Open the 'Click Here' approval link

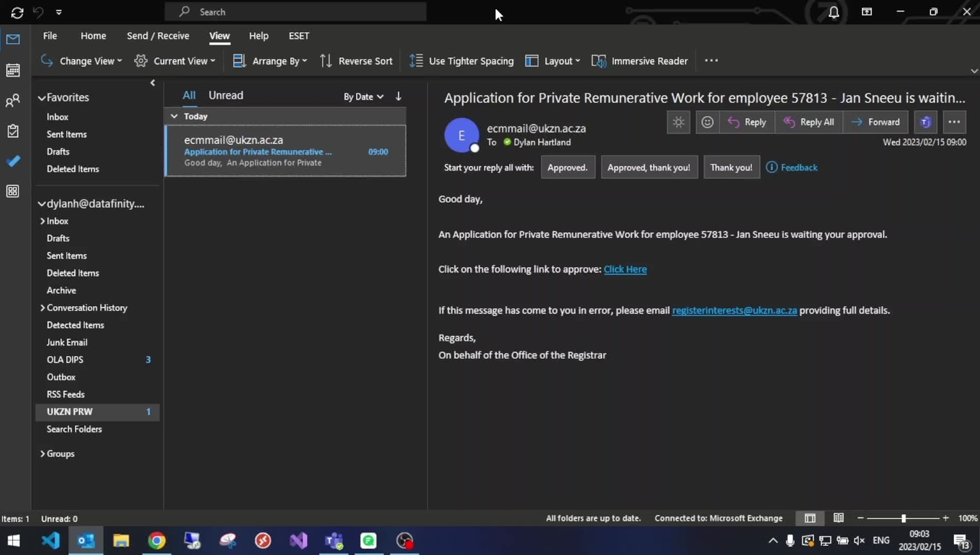click(x=625, y=269)
